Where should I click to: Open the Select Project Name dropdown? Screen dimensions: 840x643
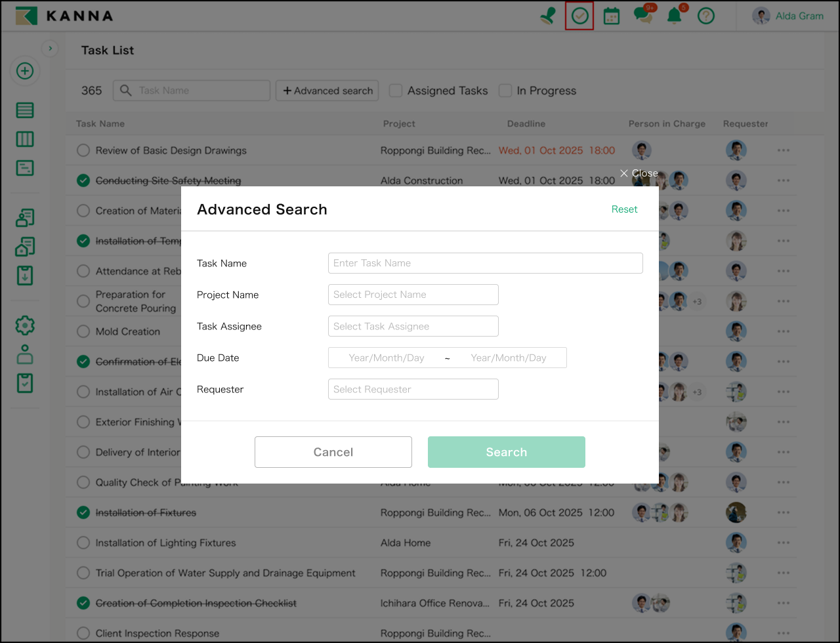tap(413, 295)
